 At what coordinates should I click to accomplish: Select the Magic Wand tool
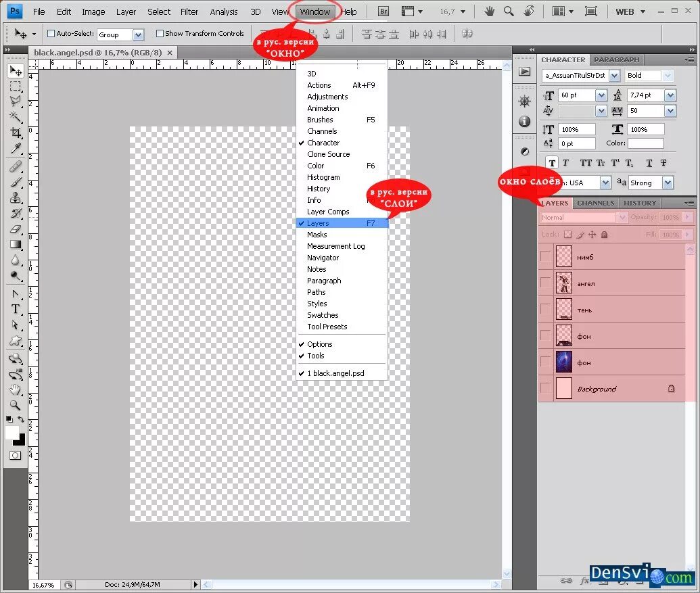(x=16, y=116)
